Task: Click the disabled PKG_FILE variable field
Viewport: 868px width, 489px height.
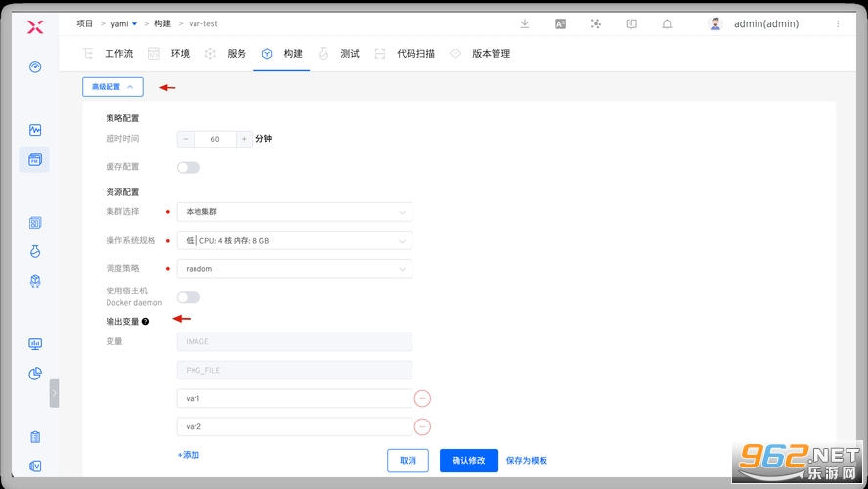Action: click(294, 370)
